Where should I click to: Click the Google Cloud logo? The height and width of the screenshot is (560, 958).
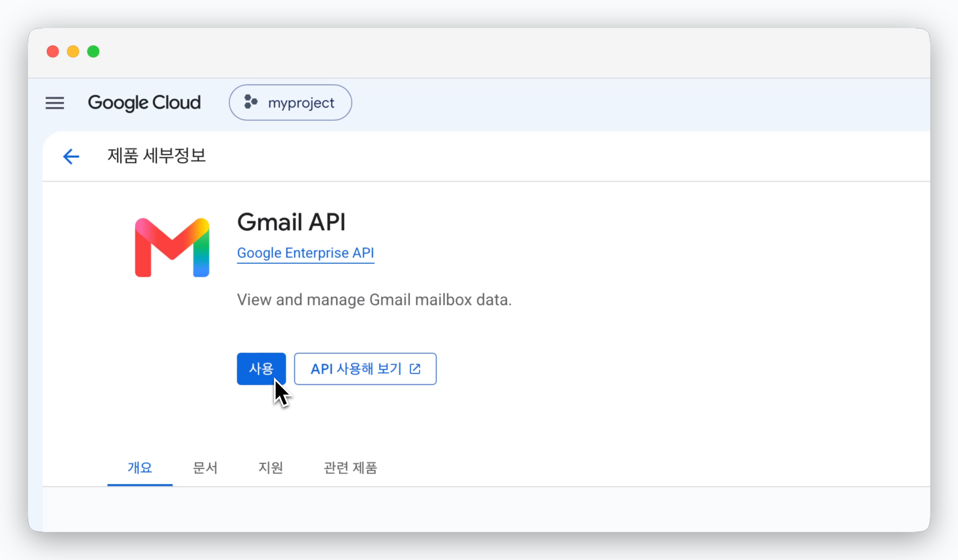(x=144, y=103)
